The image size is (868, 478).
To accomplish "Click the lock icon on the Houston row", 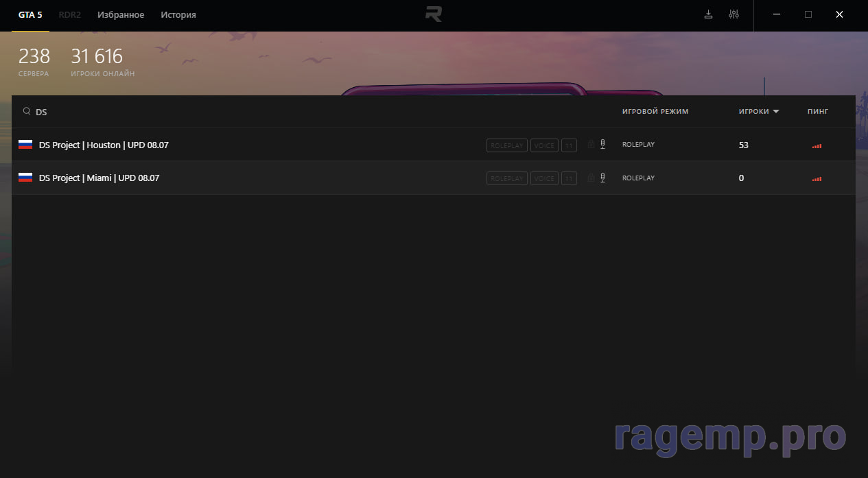I will click(591, 145).
